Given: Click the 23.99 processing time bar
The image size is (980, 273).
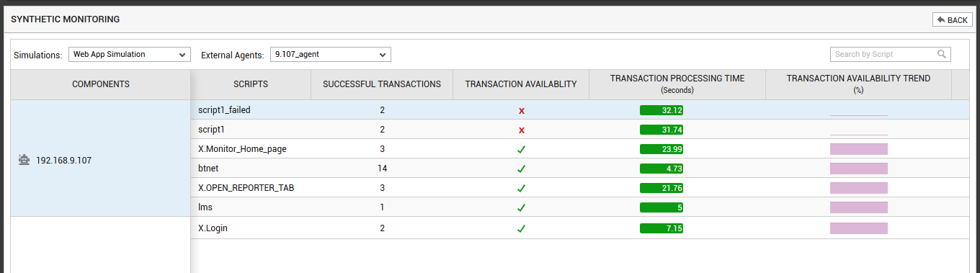Looking at the screenshot, I should tap(661, 149).
